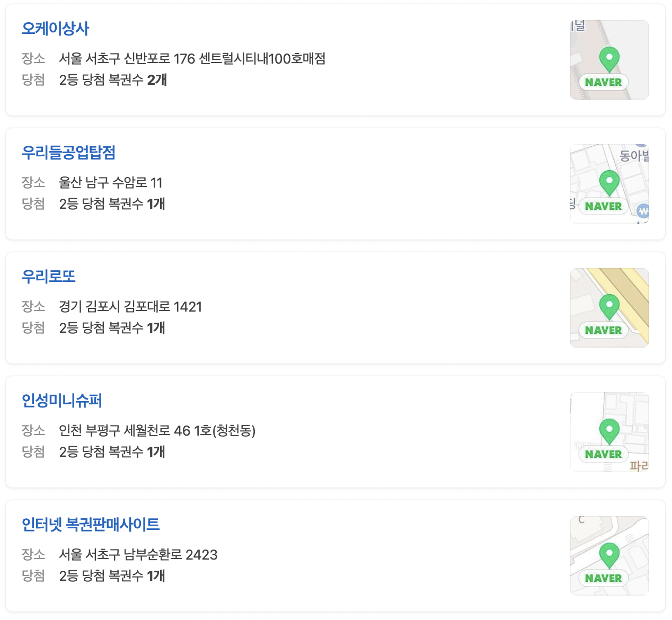The height and width of the screenshot is (620, 672).
Task: Click the NAVER label on the bottom map
Action: coord(604,578)
